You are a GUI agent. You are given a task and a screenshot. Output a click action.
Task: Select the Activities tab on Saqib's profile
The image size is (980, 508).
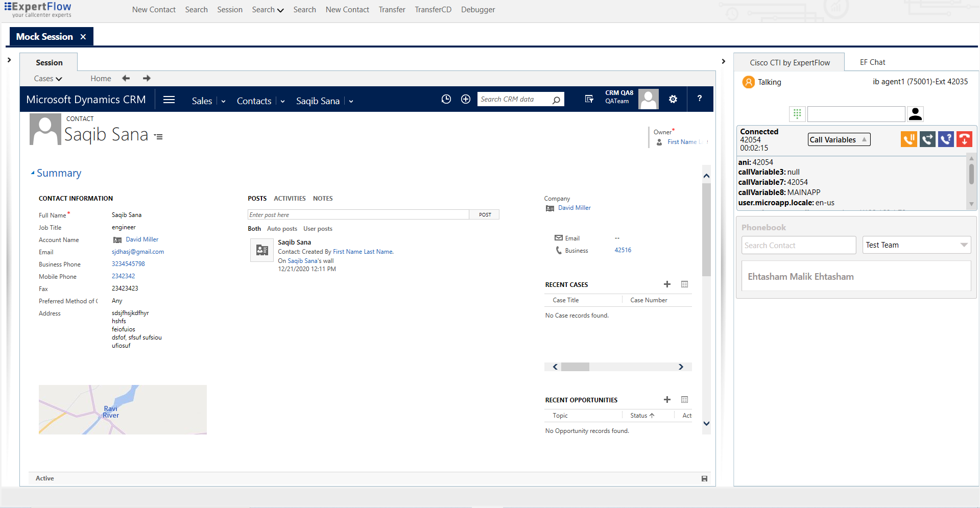290,199
